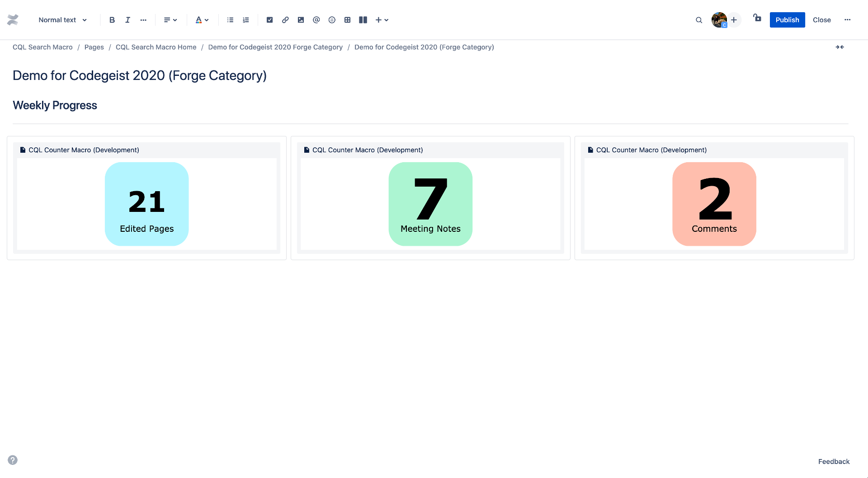Click the page title field
Image resolution: width=868 pixels, height=478 pixels.
pyautogui.click(x=140, y=75)
